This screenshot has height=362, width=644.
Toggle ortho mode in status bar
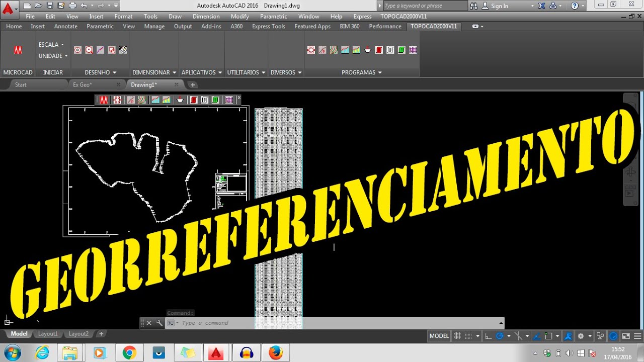tap(488, 336)
